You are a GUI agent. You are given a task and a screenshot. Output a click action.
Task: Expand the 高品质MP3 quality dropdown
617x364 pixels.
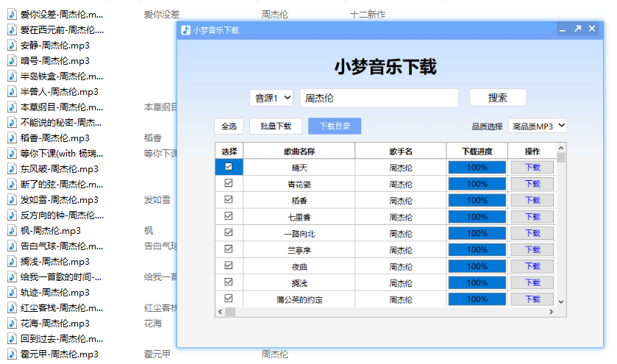[x=538, y=126]
